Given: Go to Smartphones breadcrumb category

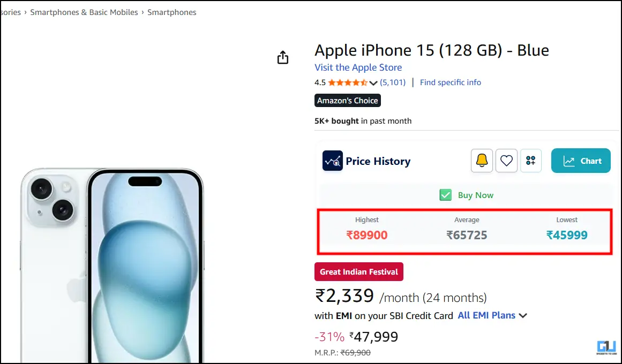Looking at the screenshot, I should pyautogui.click(x=172, y=12).
